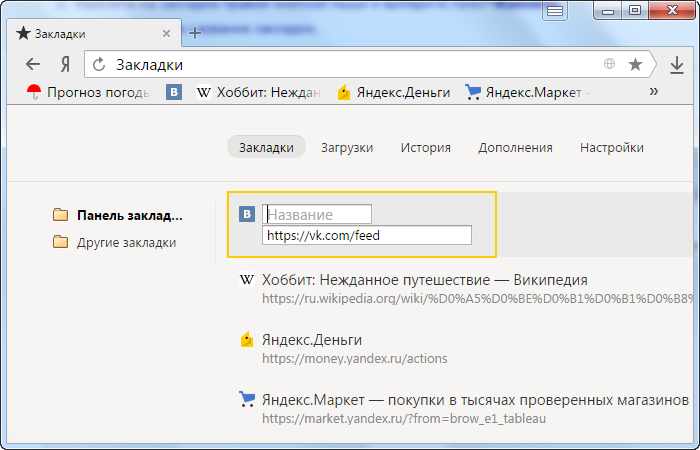This screenshot has height=450, width=700.
Task: Click the globe icon in the address bar
Action: [x=609, y=64]
